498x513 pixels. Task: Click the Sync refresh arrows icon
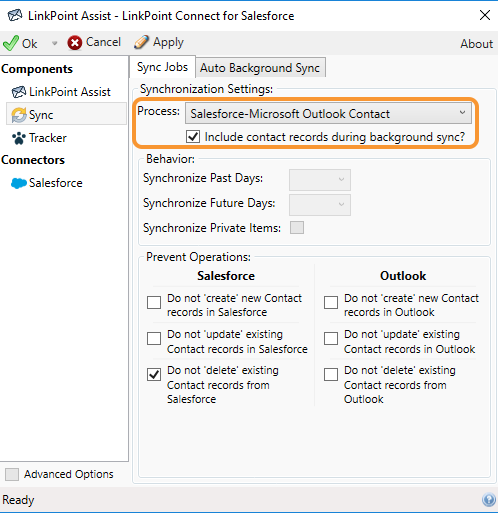tap(19, 115)
